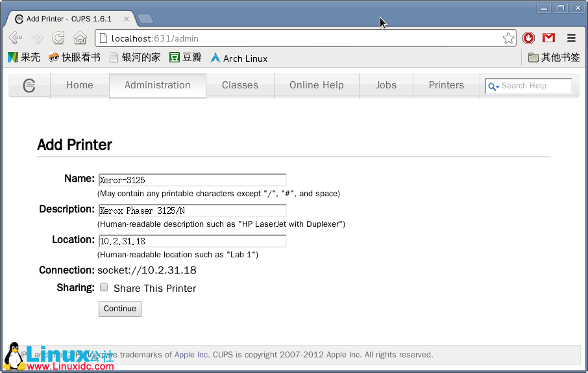Open the Jobs tab
The height and width of the screenshot is (373, 588).
tap(386, 85)
